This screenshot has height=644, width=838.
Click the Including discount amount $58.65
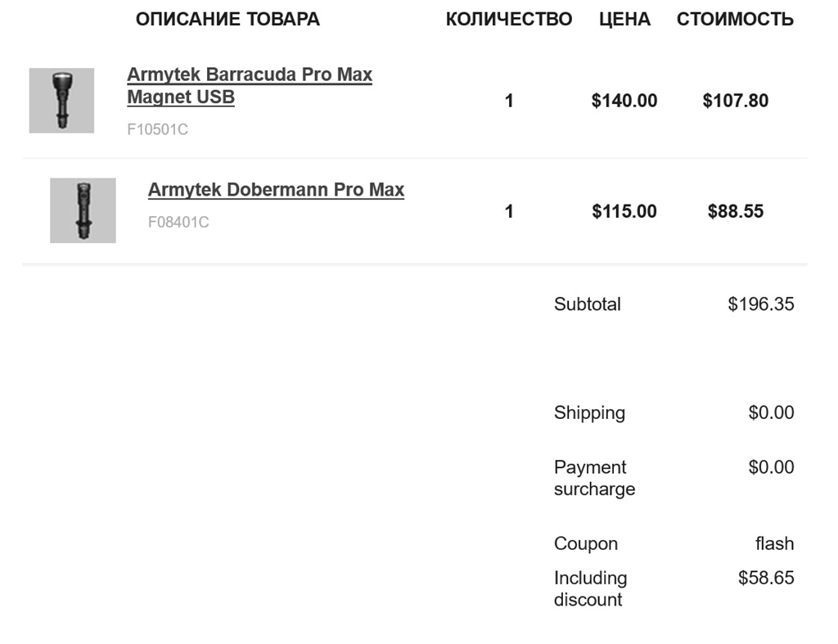tap(766, 578)
